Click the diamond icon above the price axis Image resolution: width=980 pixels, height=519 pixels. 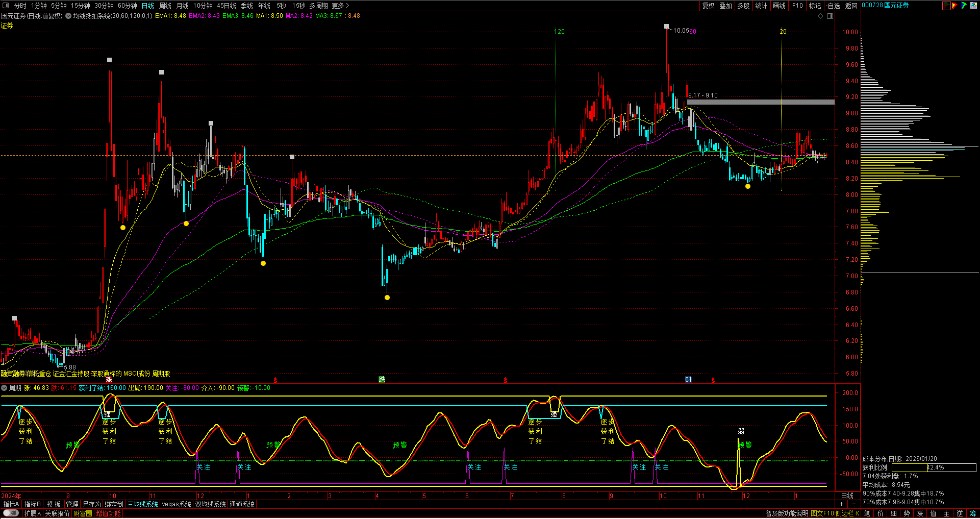tap(820, 16)
